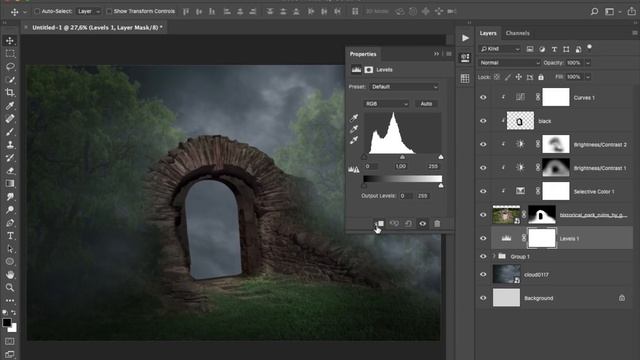Select the Brush tool

point(10,131)
